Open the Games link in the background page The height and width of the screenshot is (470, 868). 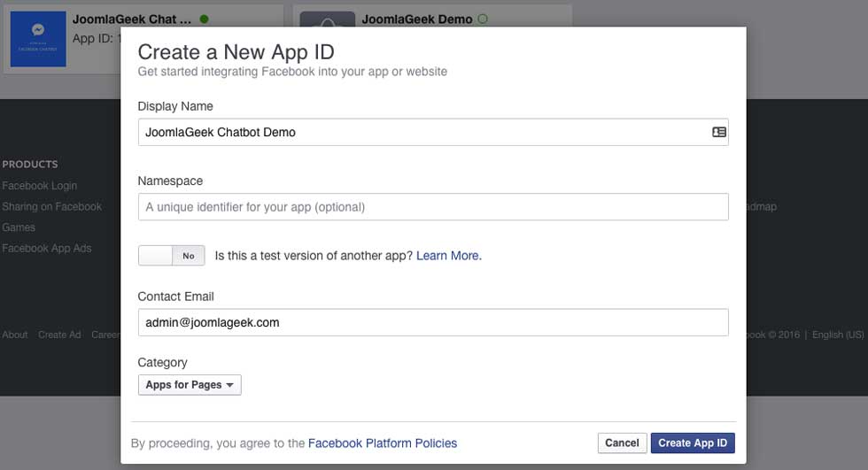19,227
